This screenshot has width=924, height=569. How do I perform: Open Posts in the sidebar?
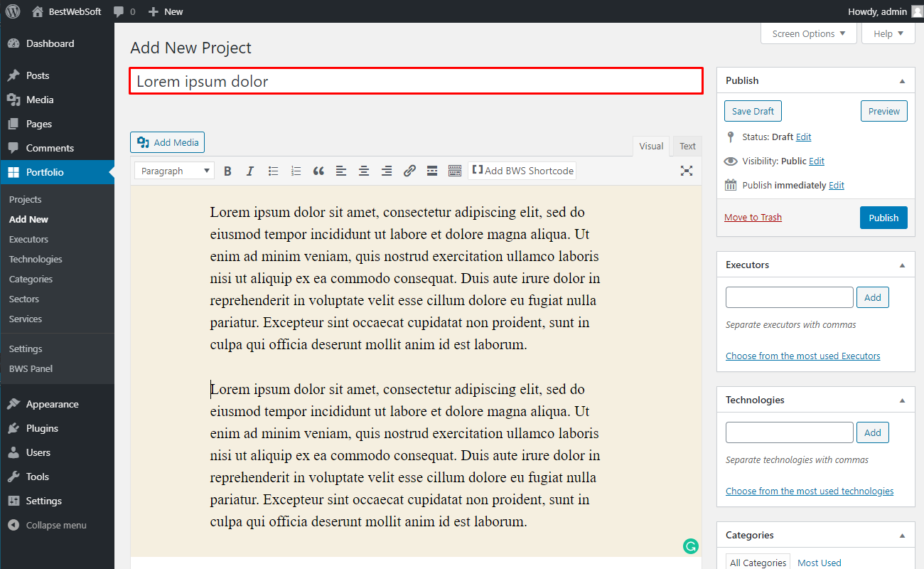click(x=57, y=75)
